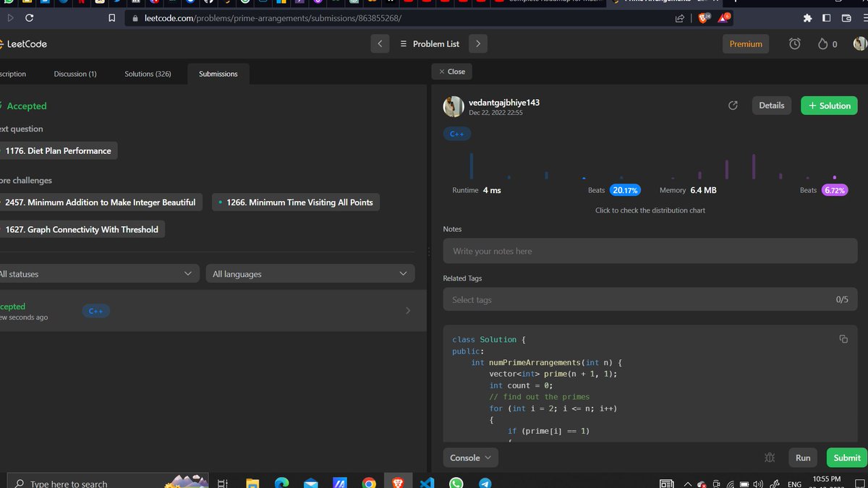Viewport: 868px width, 488px height.
Task: Open 2457. Minimum Addition to Make Integer Beautiful
Action: tap(99, 202)
